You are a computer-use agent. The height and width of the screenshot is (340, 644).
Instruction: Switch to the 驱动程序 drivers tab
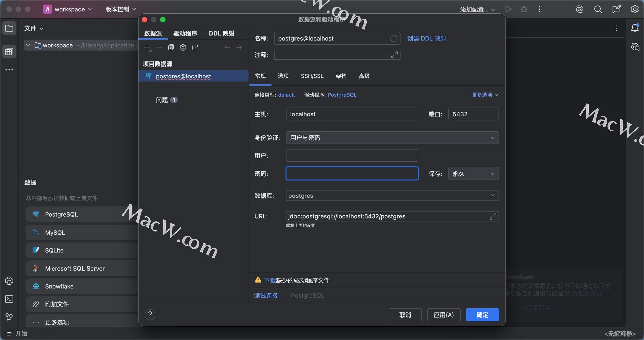click(x=185, y=34)
